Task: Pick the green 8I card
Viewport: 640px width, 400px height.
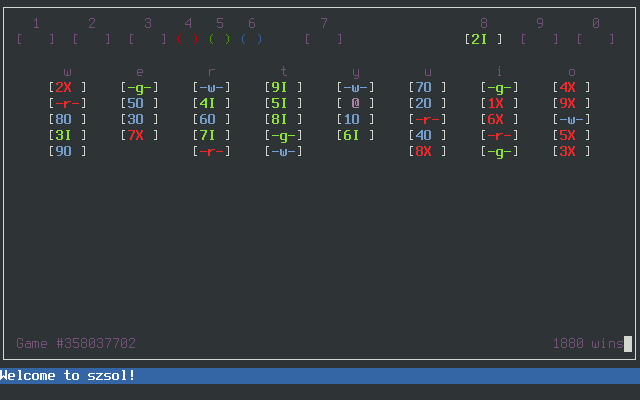Action: click(x=284, y=119)
